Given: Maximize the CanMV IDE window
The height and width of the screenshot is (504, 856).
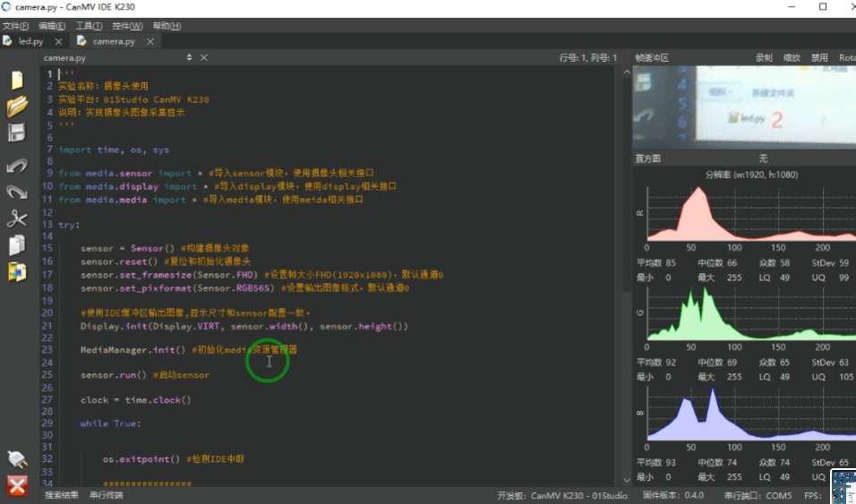Looking at the screenshot, I should [x=823, y=7].
